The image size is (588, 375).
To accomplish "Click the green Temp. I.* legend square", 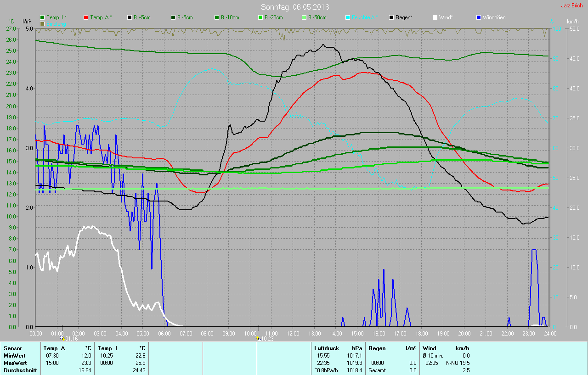I will point(43,17).
